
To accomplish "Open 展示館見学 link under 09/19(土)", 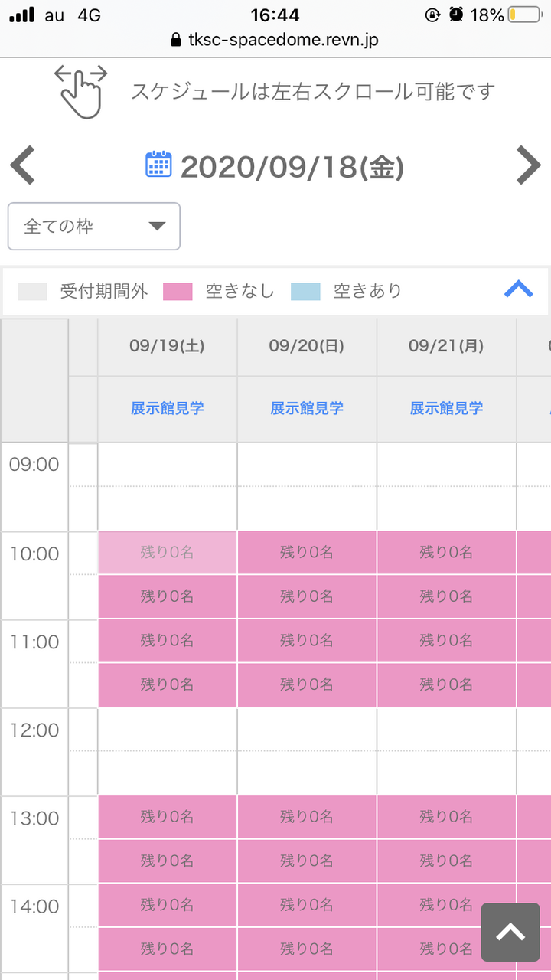I will [x=167, y=408].
